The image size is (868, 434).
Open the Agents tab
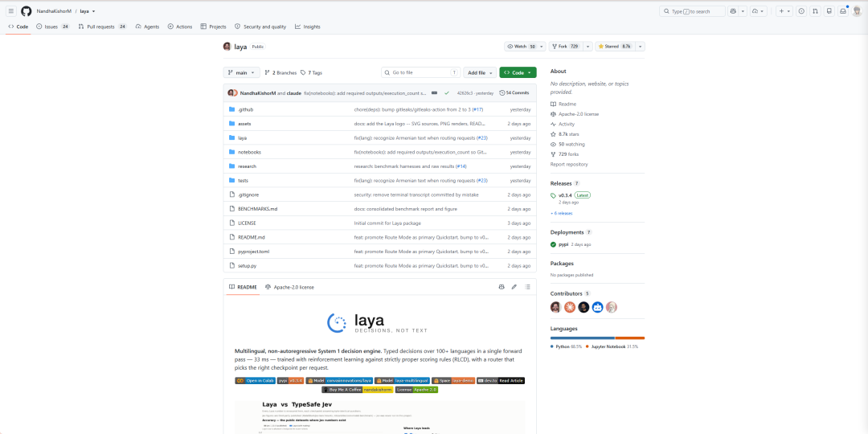point(147,27)
